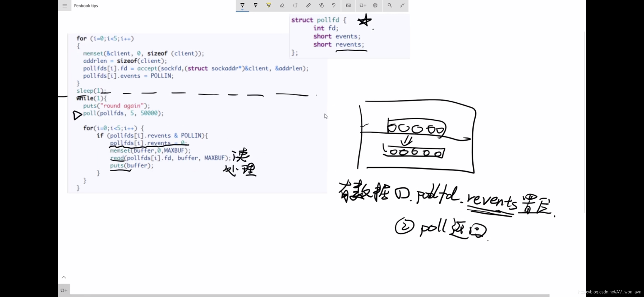644x297 pixels.
Task: Click the upward chevron at bottom left
Action: tap(64, 277)
